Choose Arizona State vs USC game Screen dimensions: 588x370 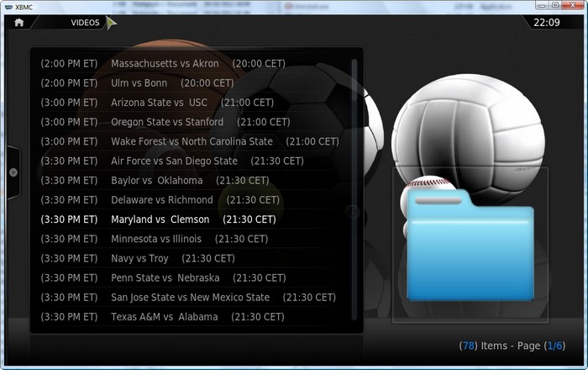click(192, 103)
